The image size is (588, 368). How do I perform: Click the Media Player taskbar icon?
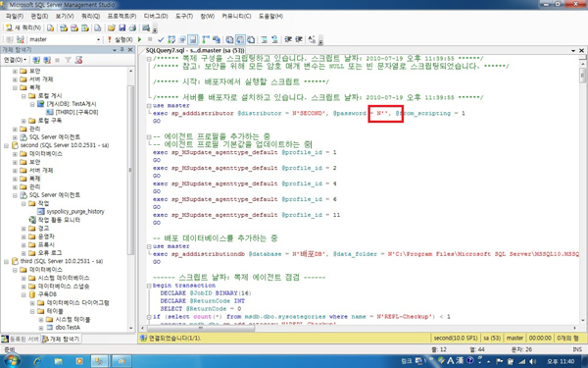[x=79, y=361]
